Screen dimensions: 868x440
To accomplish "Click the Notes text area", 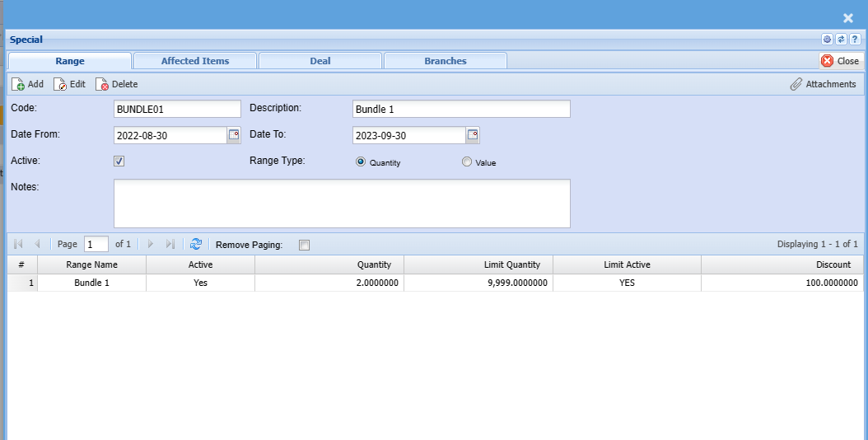I will [342, 204].
